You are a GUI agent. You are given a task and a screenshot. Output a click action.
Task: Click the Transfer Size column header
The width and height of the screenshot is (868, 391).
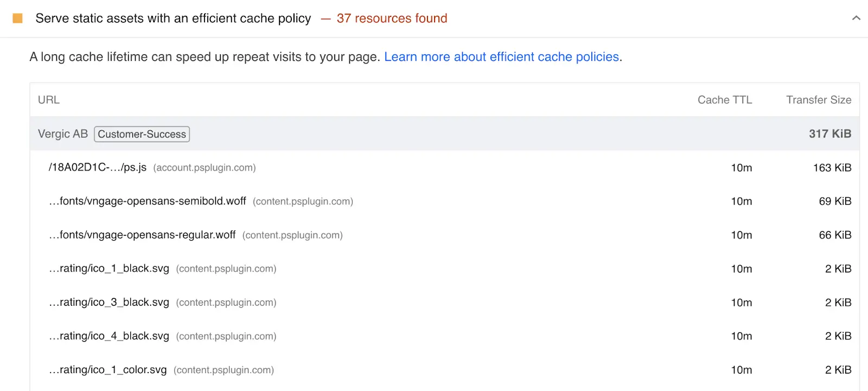coord(819,100)
